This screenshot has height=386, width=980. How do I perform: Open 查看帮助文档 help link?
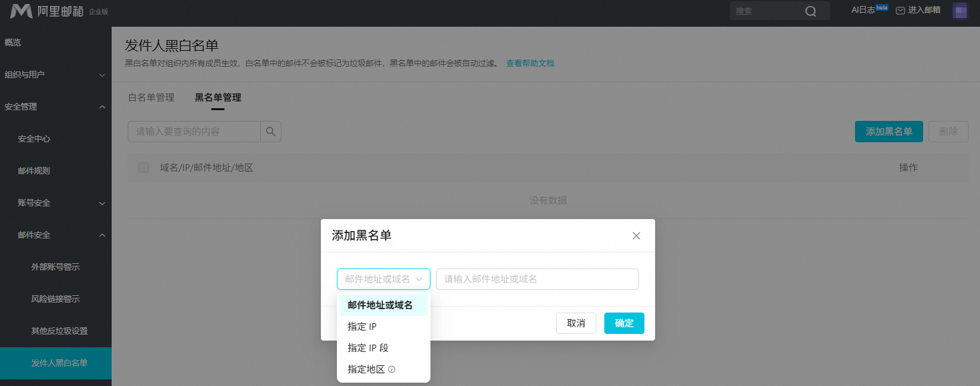(530, 63)
